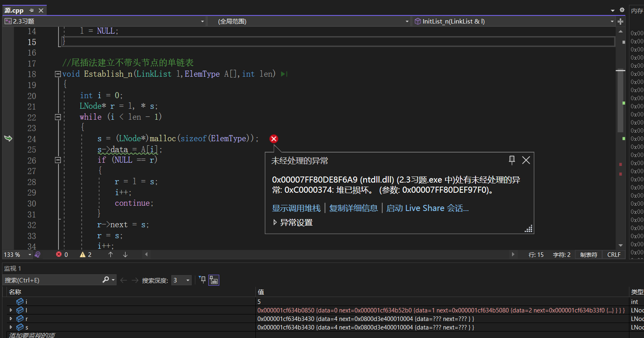
Task: Expand the watch variable r
Action: (x=11, y=319)
